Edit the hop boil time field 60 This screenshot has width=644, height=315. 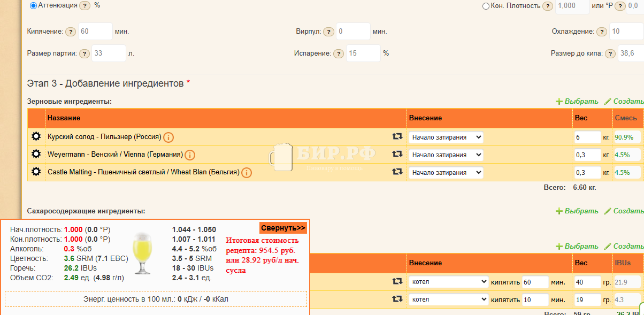(x=535, y=282)
